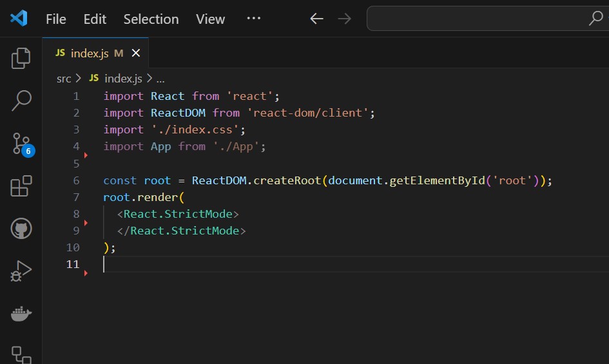Open Run and Debug view
609x364 pixels.
coord(21,271)
